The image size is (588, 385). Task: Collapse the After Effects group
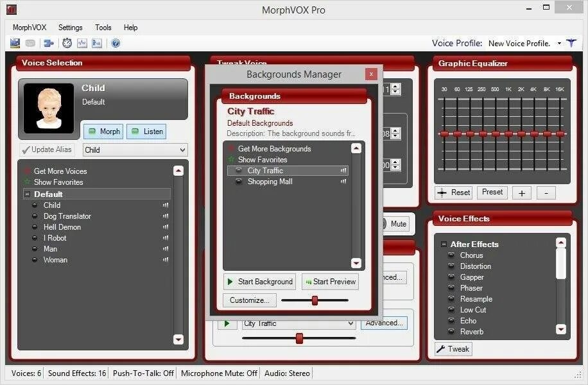[444, 244]
